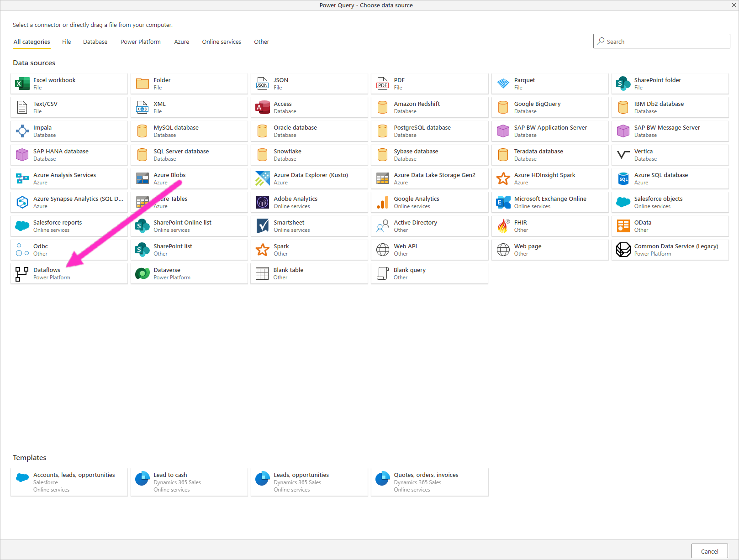Pick the Web API connector
Screen dimensions: 739x560
coord(429,250)
